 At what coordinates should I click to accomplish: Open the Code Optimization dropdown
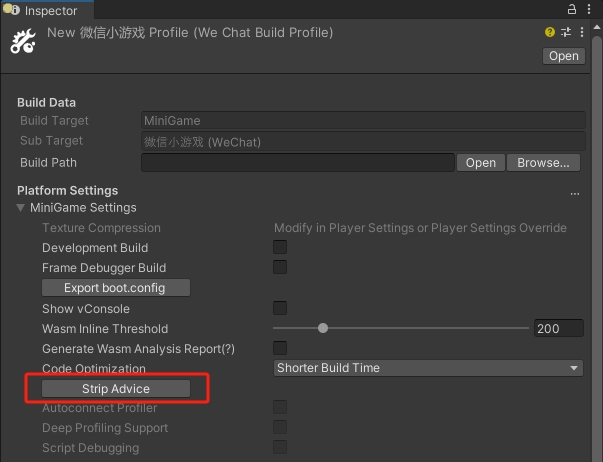(428, 368)
